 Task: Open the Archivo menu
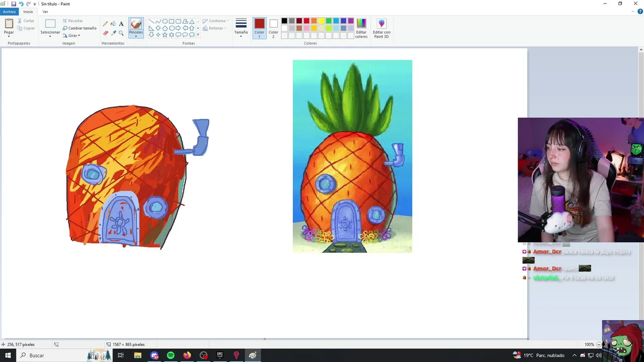pyautogui.click(x=9, y=12)
